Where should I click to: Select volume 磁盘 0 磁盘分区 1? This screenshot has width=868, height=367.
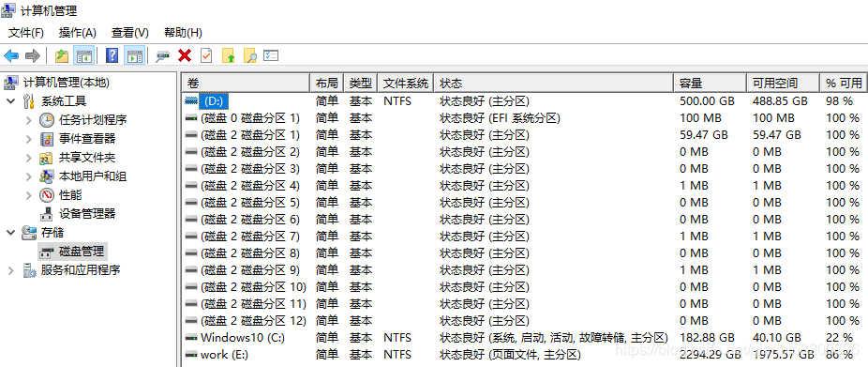[250, 118]
